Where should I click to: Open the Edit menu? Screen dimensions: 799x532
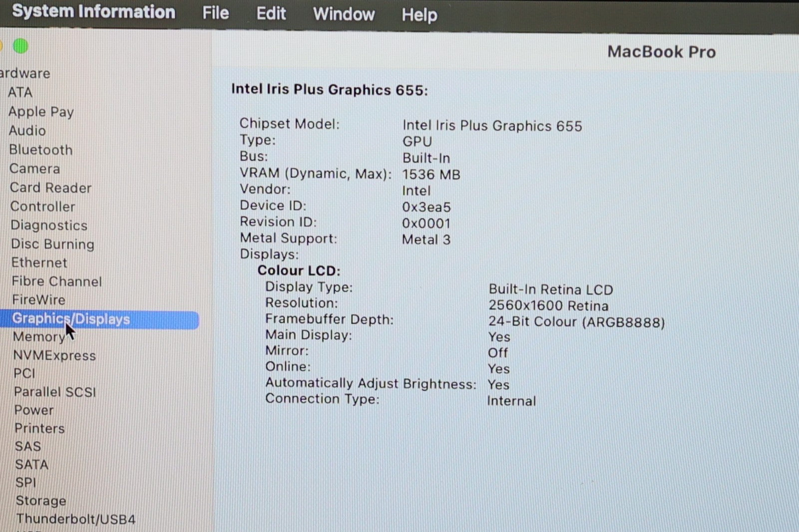pyautogui.click(x=271, y=13)
